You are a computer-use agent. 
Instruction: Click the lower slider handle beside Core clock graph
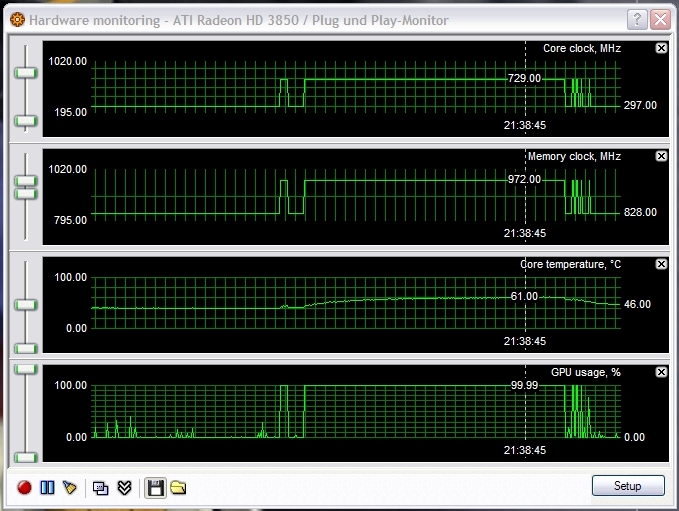pyautogui.click(x=26, y=121)
